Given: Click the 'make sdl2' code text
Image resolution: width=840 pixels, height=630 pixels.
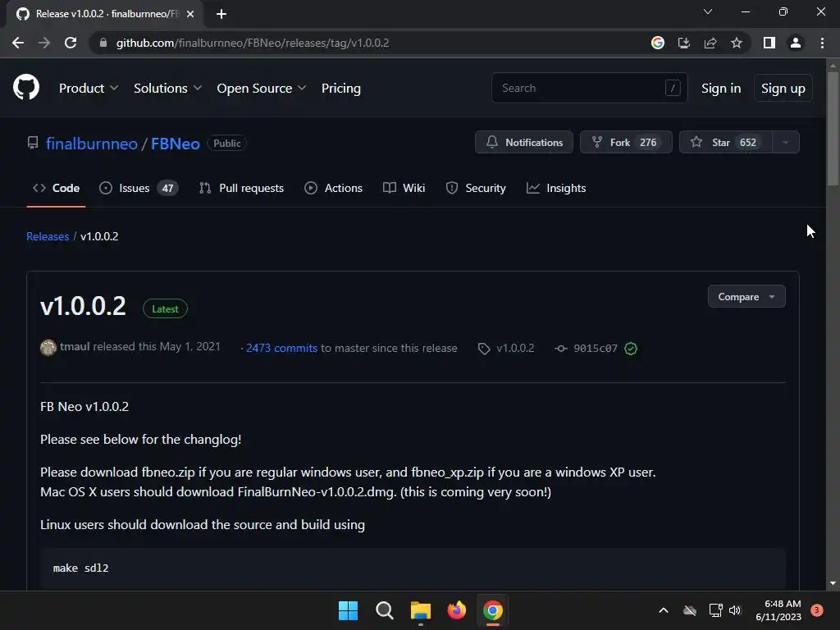Looking at the screenshot, I should click(81, 568).
